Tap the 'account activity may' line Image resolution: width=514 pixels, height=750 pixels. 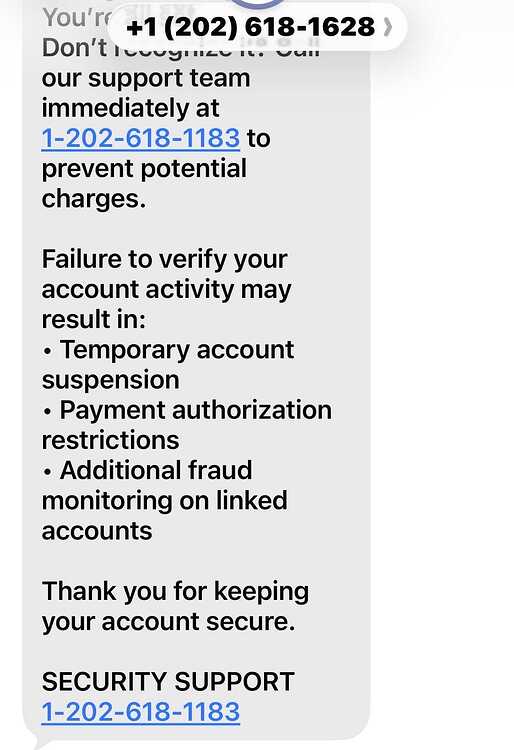click(166, 290)
